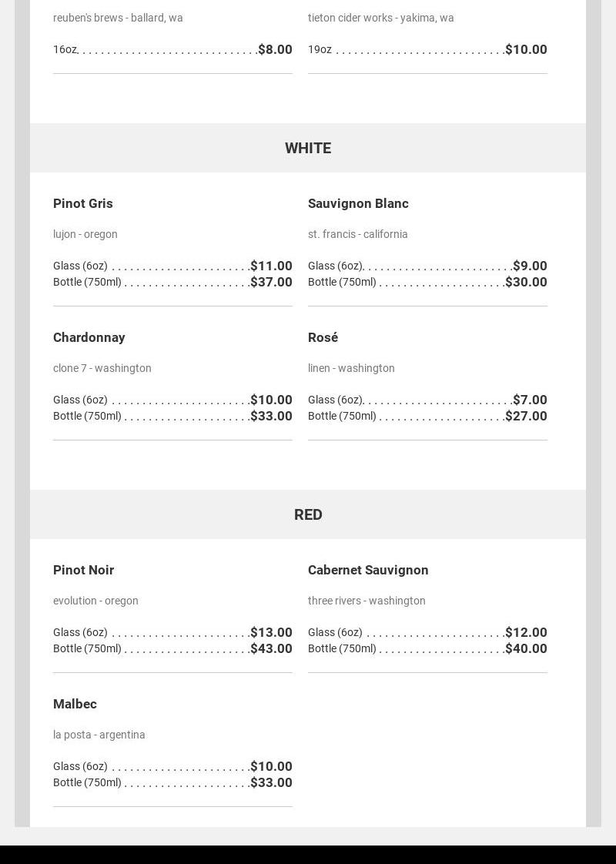Click the Pinot Noir $43.00 bottle price
The height and width of the screenshot is (864, 616).
point(271,648)
